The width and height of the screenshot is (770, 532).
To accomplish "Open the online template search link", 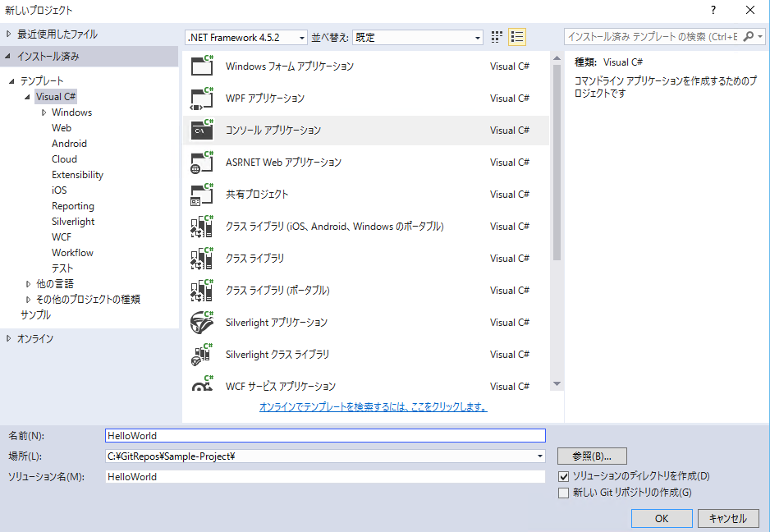I will coord(374,406).
